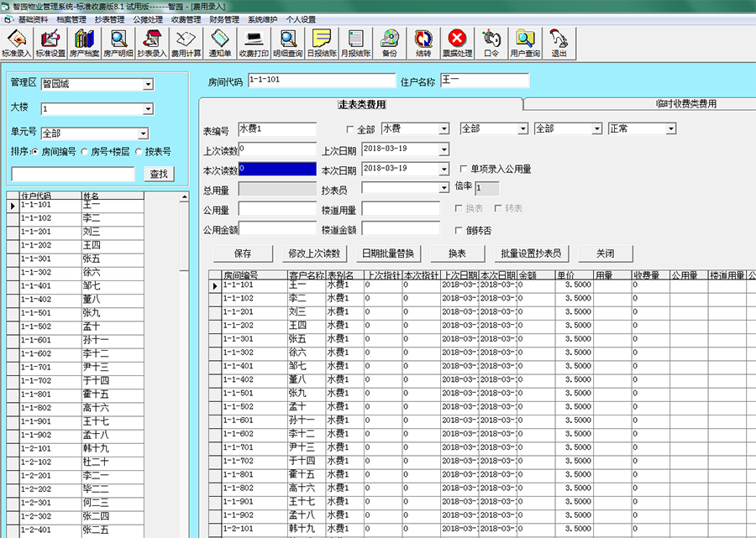Open the 基础资料 menu
The image size is (756, 538).
[x=33, y=20]
